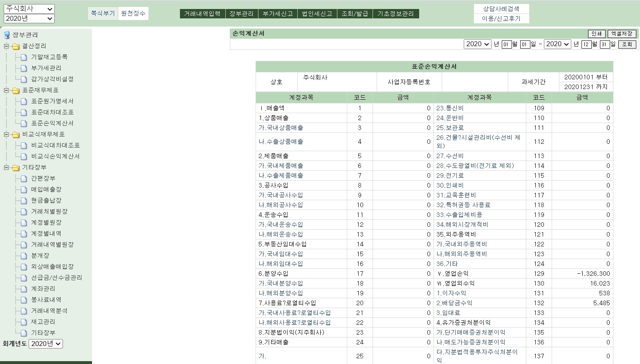Open the 거래내역입력 menu
Screen dimensions: 640x364
tap(202, 13)
